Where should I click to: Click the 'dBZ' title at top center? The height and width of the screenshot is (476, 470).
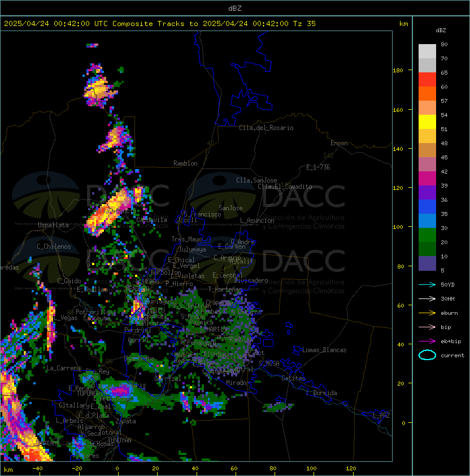pos(235,8)
